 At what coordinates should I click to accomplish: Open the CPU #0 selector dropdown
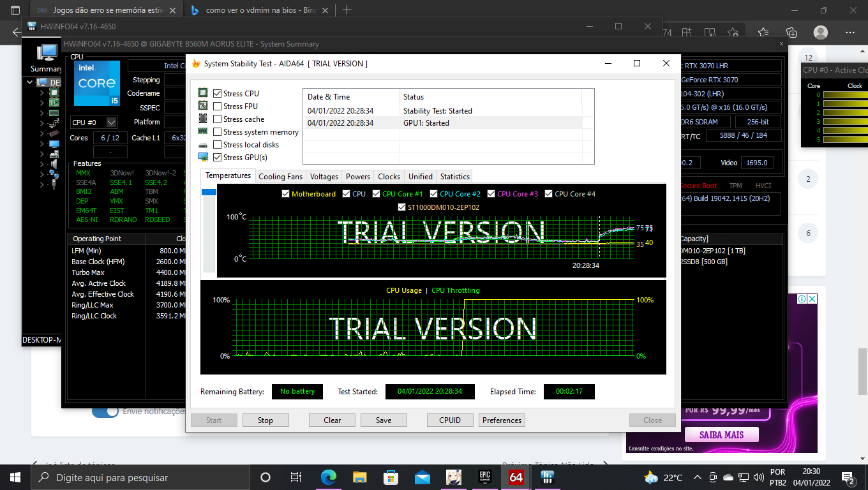112,122
